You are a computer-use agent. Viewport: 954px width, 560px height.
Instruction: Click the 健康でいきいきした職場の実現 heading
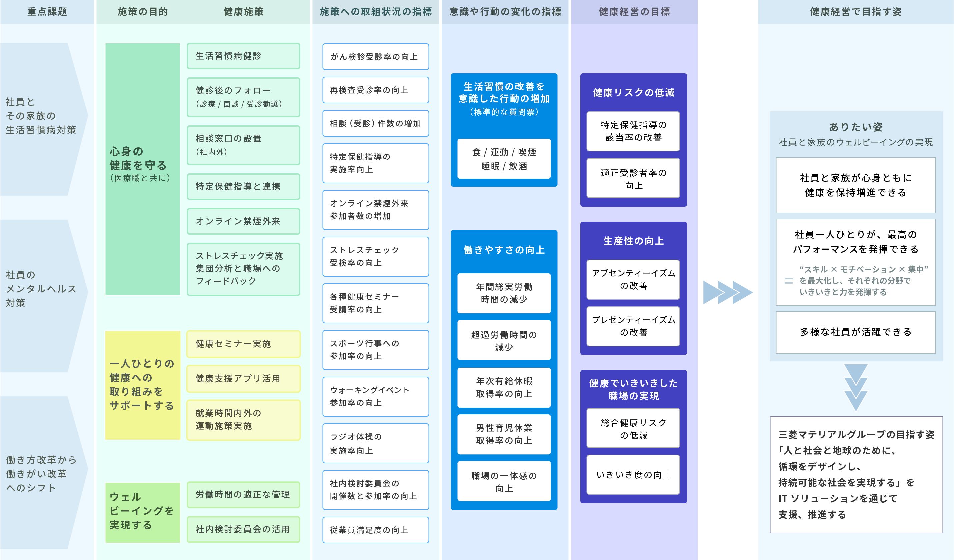pos(634,389)
